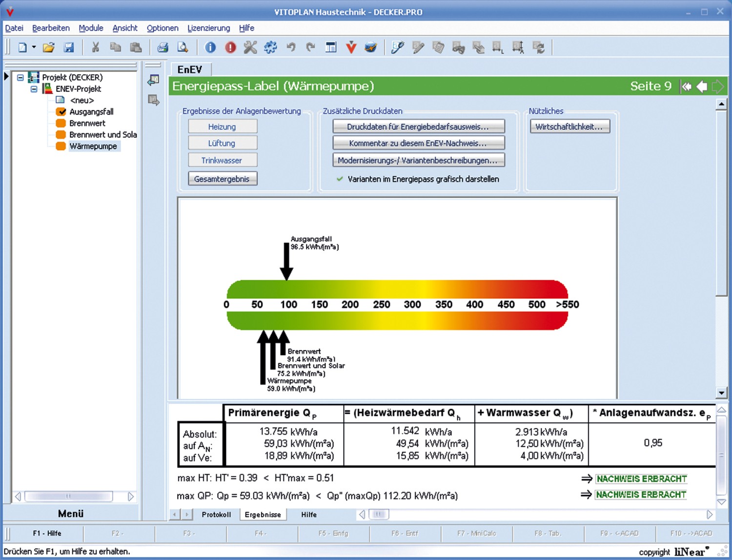Open the Ansicht menu
This screenshot has height=560, width=732.
coord(125,28)
